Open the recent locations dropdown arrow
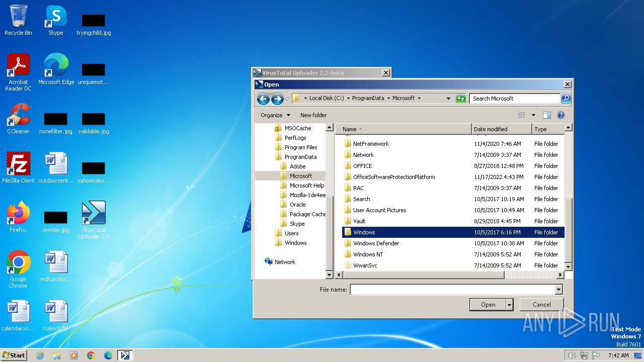644x362 pixels. click(287, 99)
